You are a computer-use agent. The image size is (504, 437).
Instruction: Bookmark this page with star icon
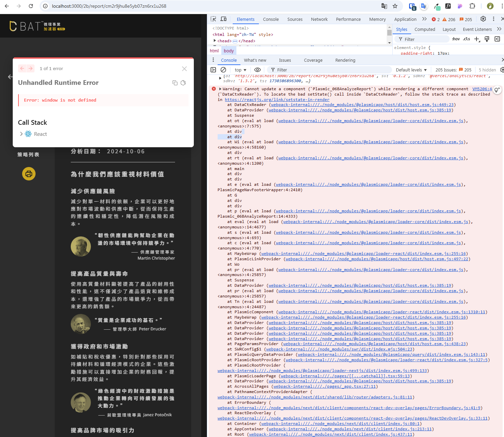coord(395,6)
